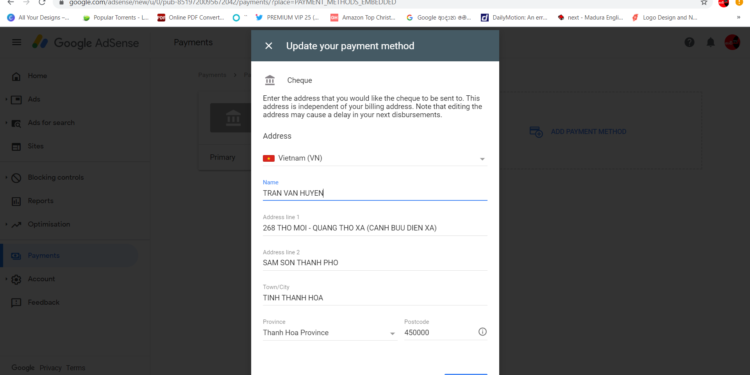This screenshot has width=750, height=375.
Task: Click the Cheque bank icon in dialog
Action: pyautogui.click(x=270, y=80)
